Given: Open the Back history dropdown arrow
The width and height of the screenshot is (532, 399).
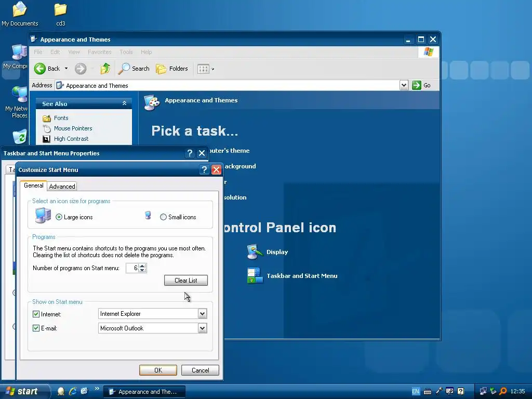Looking at the screenshot, I should click(x=66, y=69).
